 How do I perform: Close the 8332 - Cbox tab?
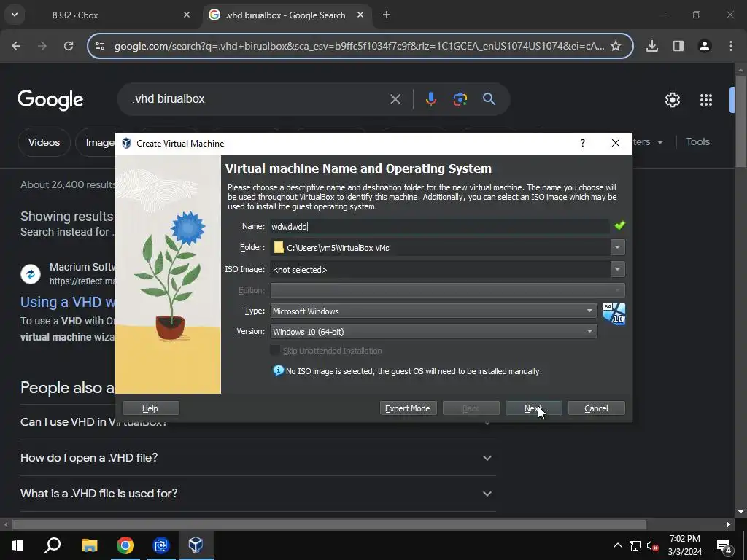(186, 15)
